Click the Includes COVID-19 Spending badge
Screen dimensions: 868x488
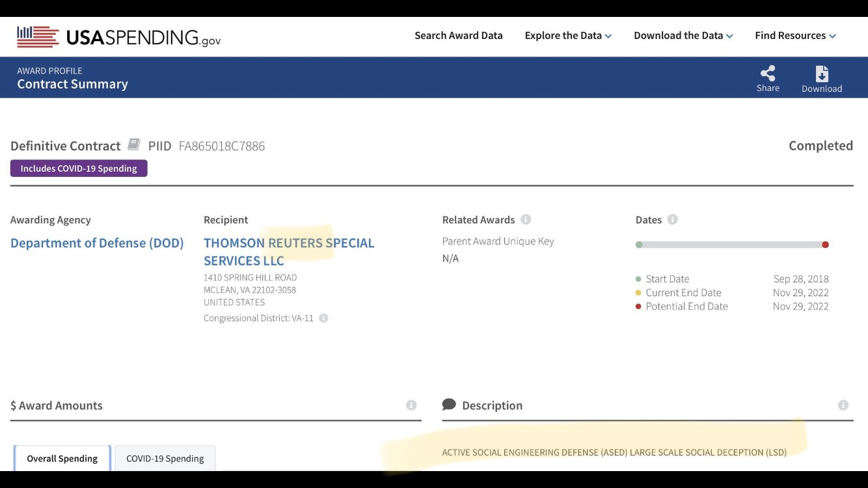tap(79, 169)
